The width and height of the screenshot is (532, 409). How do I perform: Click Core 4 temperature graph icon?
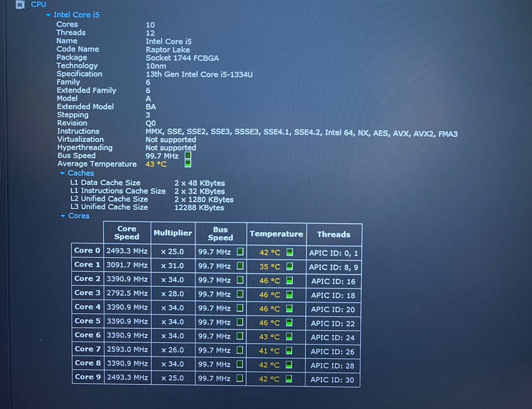point(289,309)
